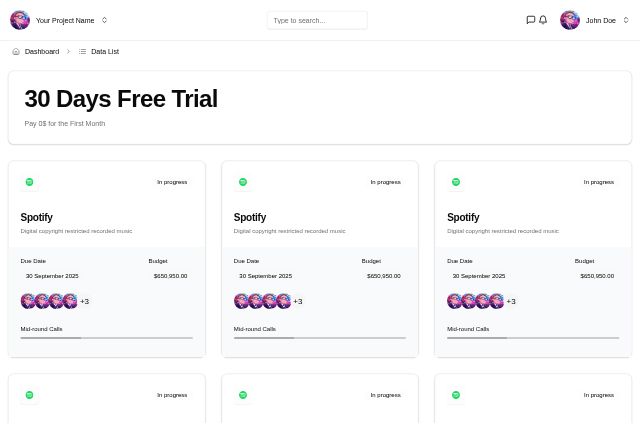The height and width of the screenshot is (424, 640).
Task: Click the second-row first card's Spotify logo
Action: point(29,395)
